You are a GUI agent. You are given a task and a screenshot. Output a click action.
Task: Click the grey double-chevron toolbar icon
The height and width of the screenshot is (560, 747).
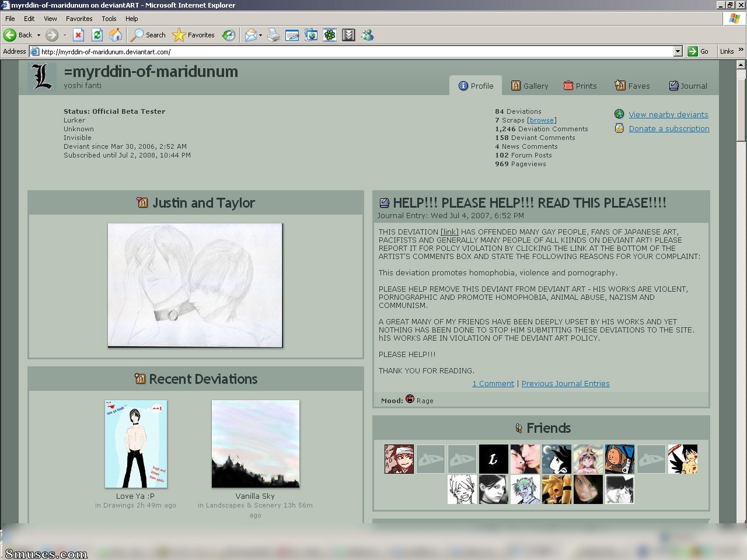tap(348, 35)
